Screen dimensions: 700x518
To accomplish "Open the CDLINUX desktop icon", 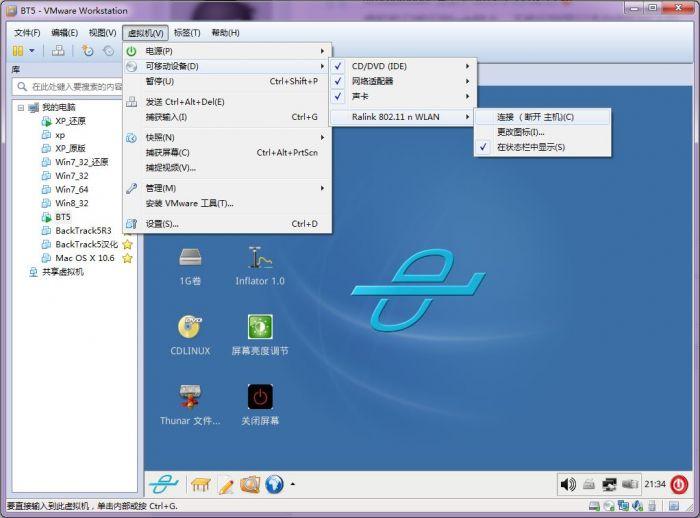I will [x=190, y=336].
